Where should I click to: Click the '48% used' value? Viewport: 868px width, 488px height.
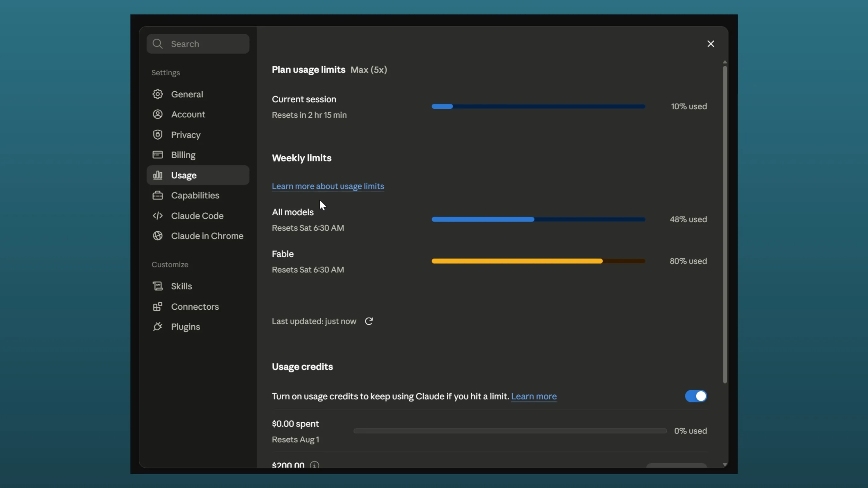coord(688,219)
